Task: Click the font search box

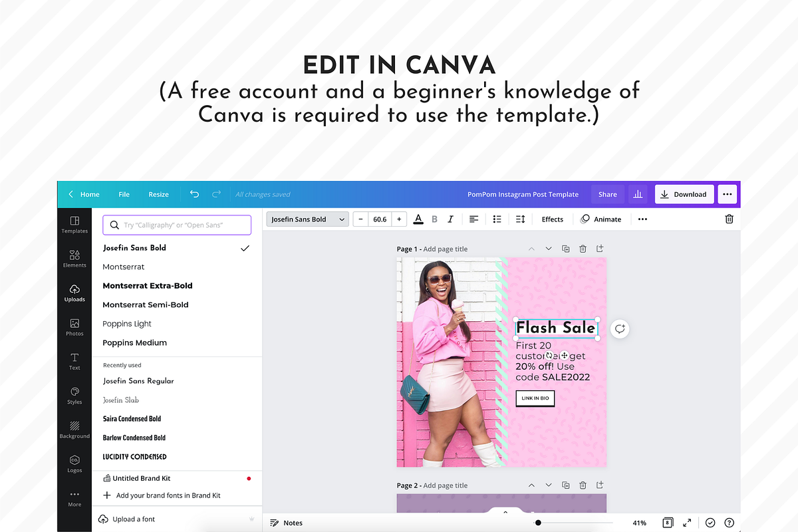Action: pos(177,225)
